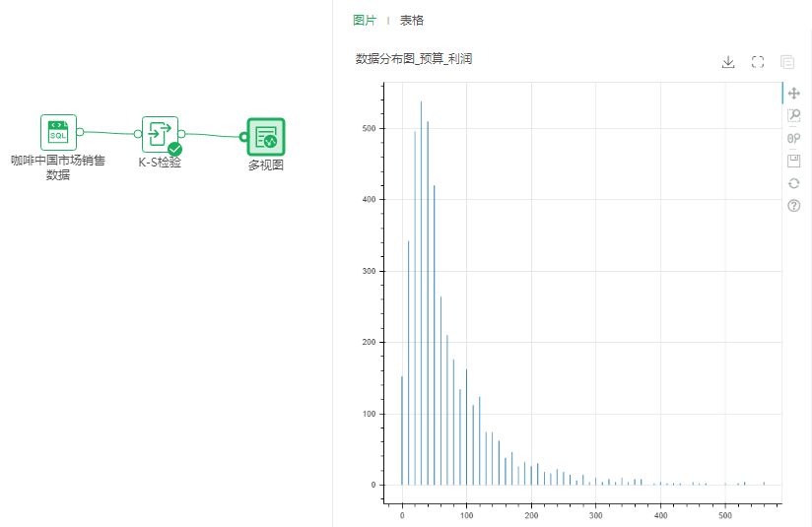Screen dimensions: 812x527
Task: Switch to the 图片 tab
Action: [x=364, y=20]
